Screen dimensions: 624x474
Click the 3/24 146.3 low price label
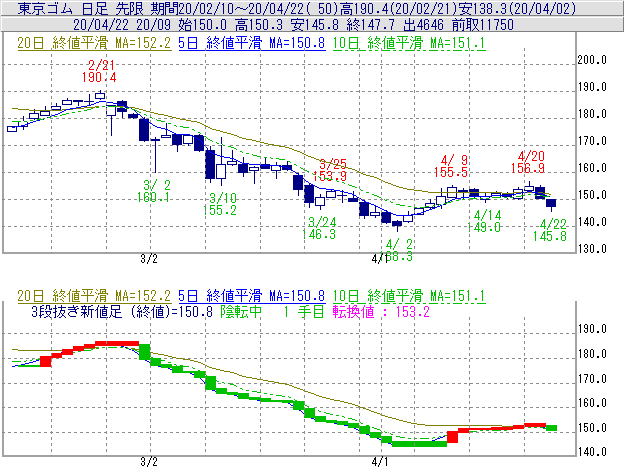tap(319, 228)
